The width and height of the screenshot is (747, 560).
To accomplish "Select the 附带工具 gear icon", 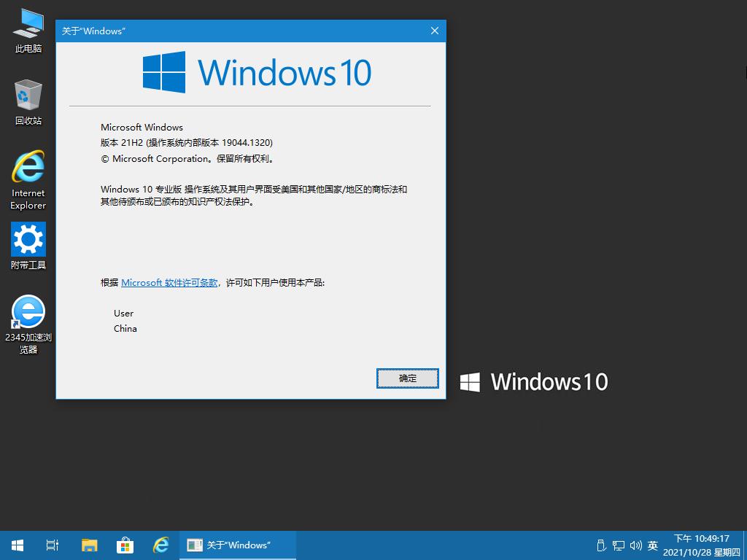I will tap(28, 246).
